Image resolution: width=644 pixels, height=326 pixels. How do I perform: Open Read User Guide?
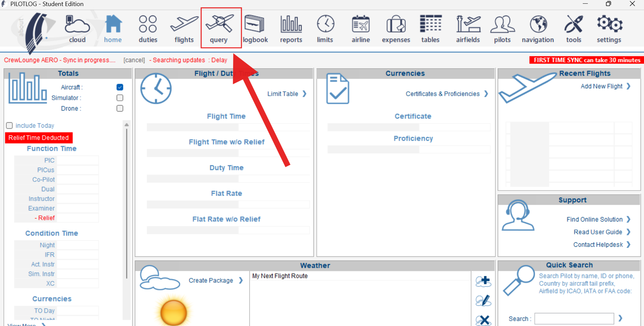[602, 232]
